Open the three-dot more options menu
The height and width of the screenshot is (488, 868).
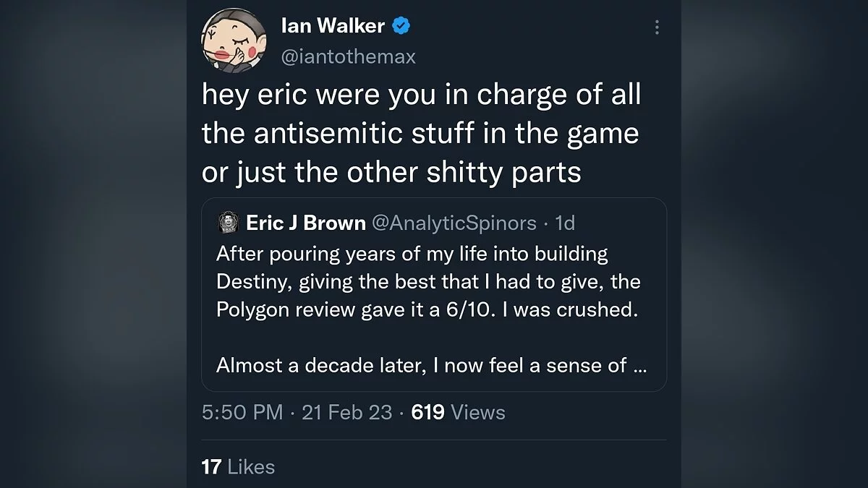tap(656, 27)
